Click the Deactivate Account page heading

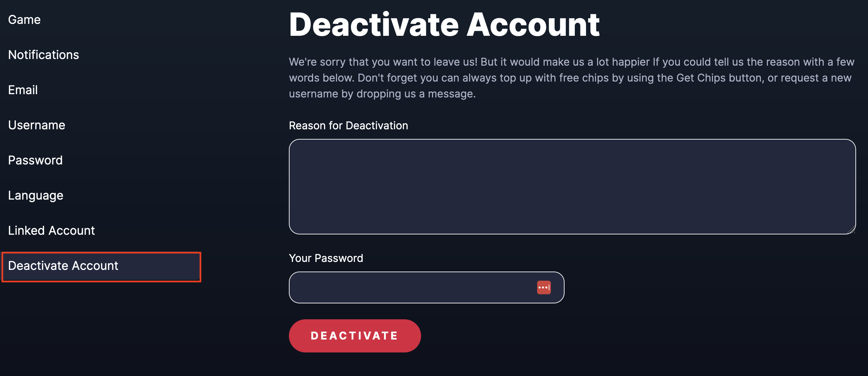click(x=444, y=24)
